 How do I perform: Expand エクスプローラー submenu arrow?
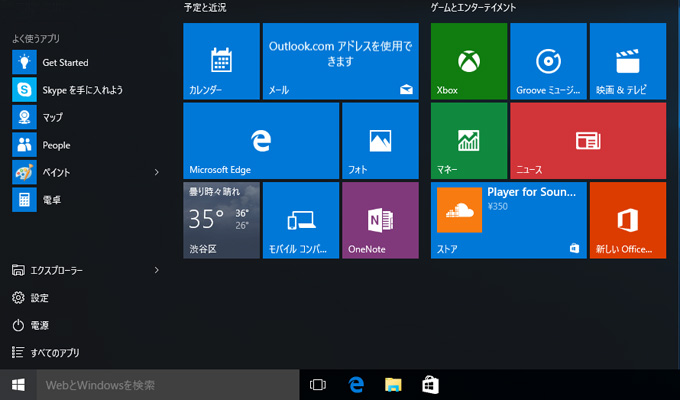[x=157, y=270]
